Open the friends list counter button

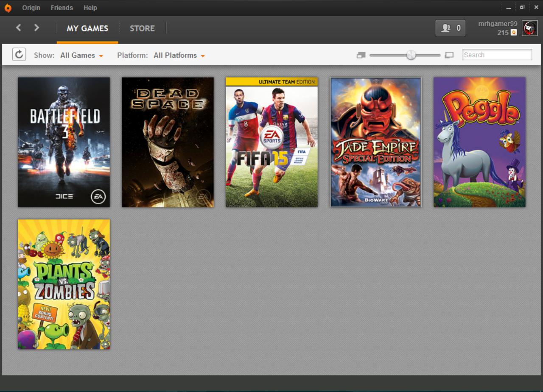coord(451,28)
